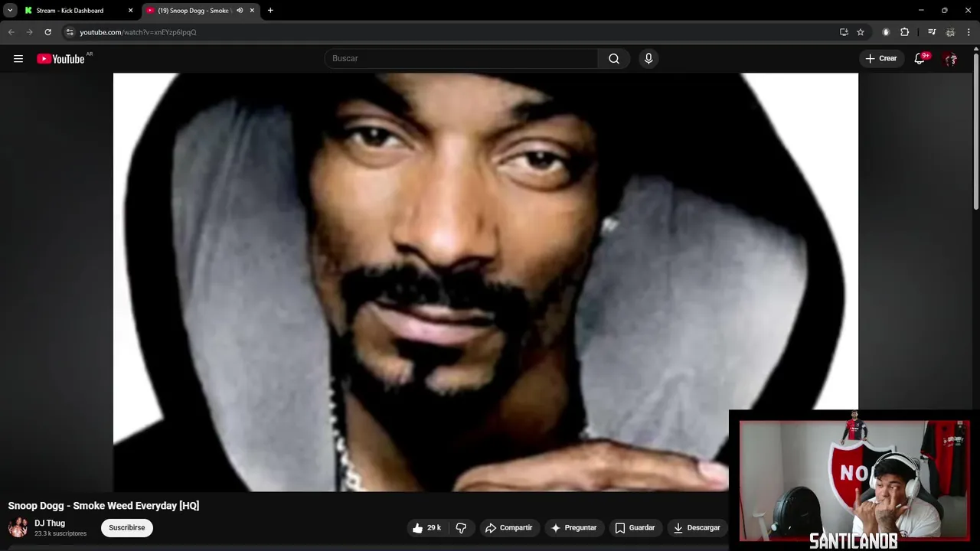The height and width of the screenshot is (551, 980).
Task: Click the youtube.com address bar URL
Action: pos(138,32)
